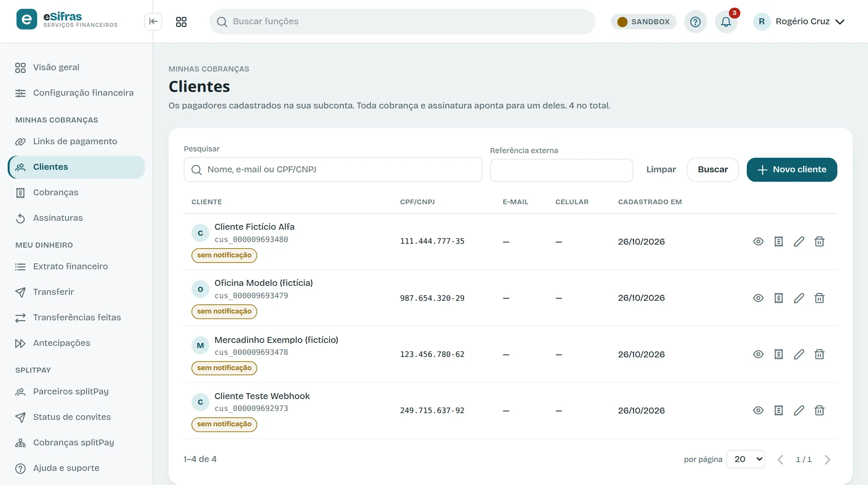Click Limpar to clear filters
868x485 pixels.
[661, 170]
